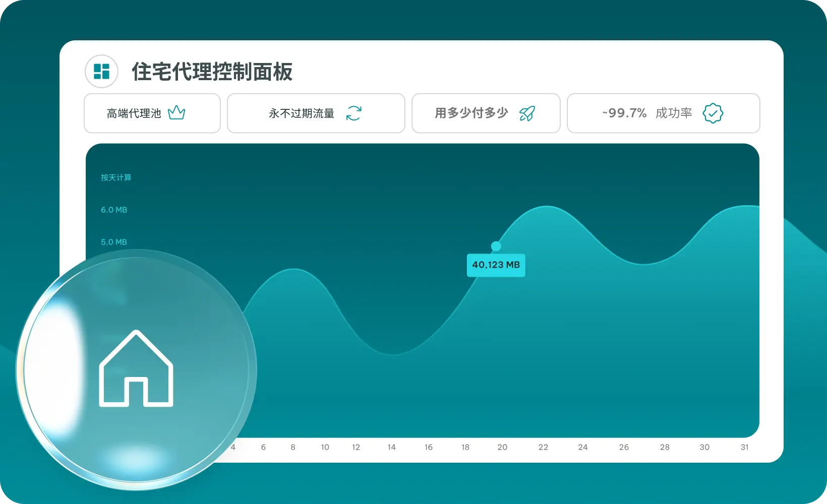Toggle the 用多少付多少 billing mode
This screenshot has width=827, height=504.
[x=486, y=113]
